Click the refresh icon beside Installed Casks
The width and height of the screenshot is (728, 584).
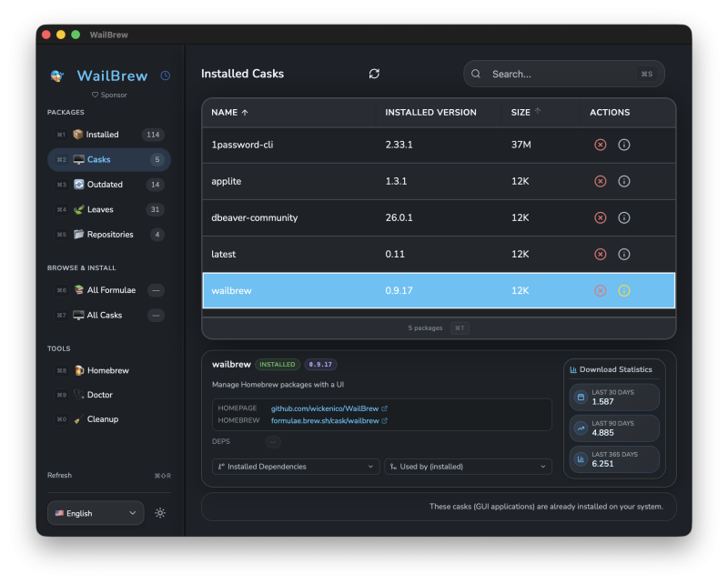(x=374, y=74)
